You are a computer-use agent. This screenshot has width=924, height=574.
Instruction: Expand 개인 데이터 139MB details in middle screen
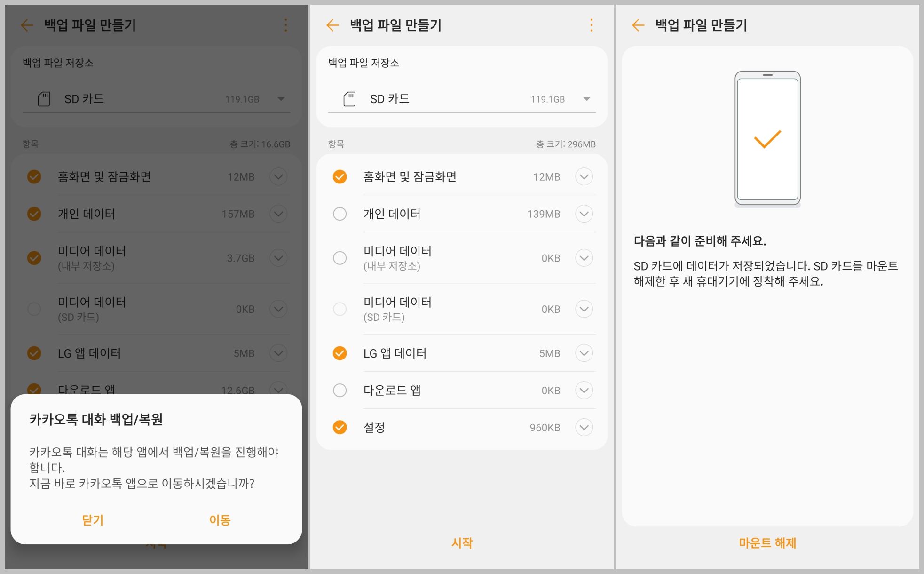click(x=584, y=214)
